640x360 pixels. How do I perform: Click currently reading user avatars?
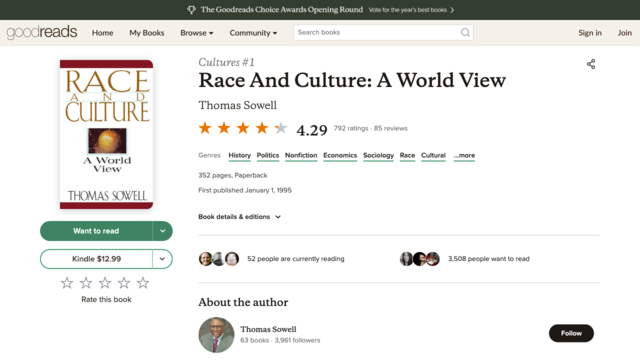point(219,259)
